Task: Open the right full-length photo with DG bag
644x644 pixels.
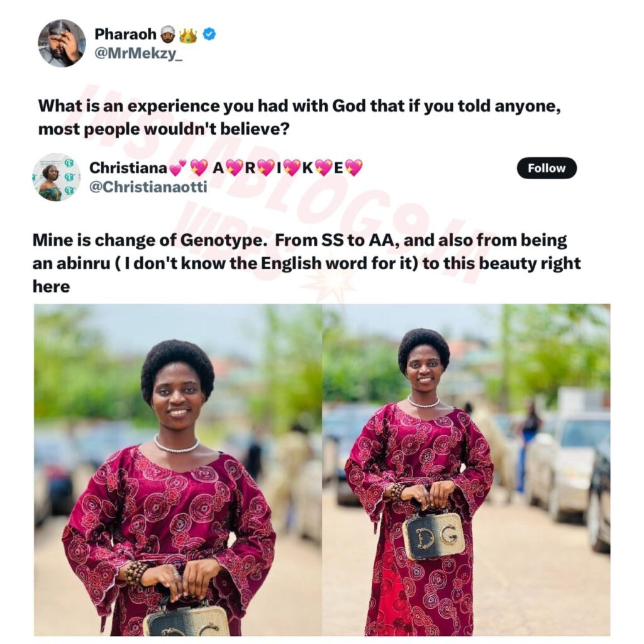Action: 466,470
